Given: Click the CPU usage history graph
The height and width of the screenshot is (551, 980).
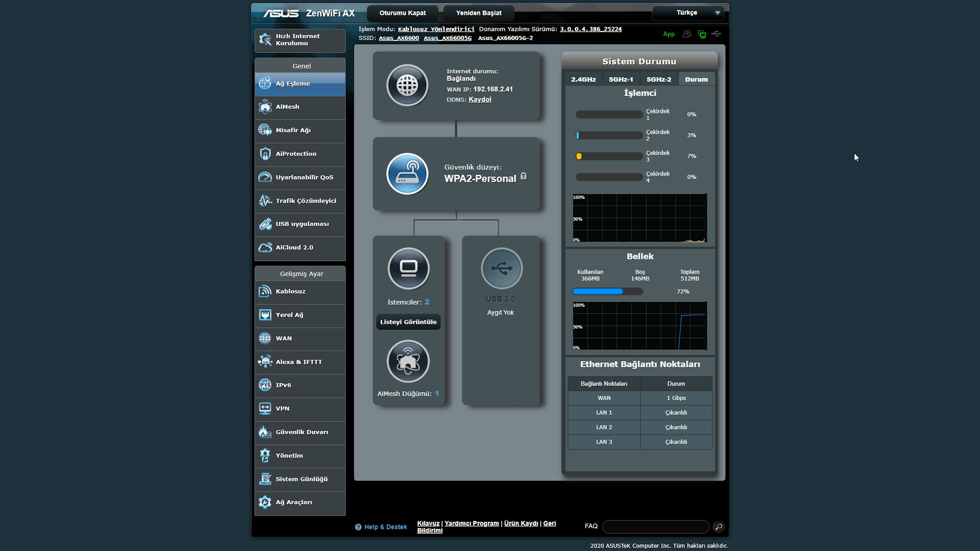Looking at the screenshot, I should coord(640,218).
